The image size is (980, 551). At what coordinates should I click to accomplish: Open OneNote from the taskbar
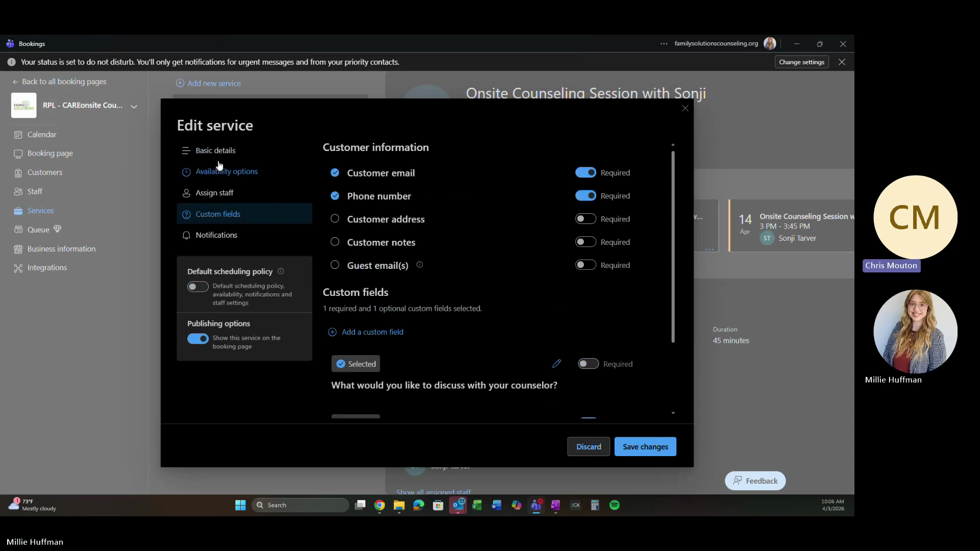[555, 505]
